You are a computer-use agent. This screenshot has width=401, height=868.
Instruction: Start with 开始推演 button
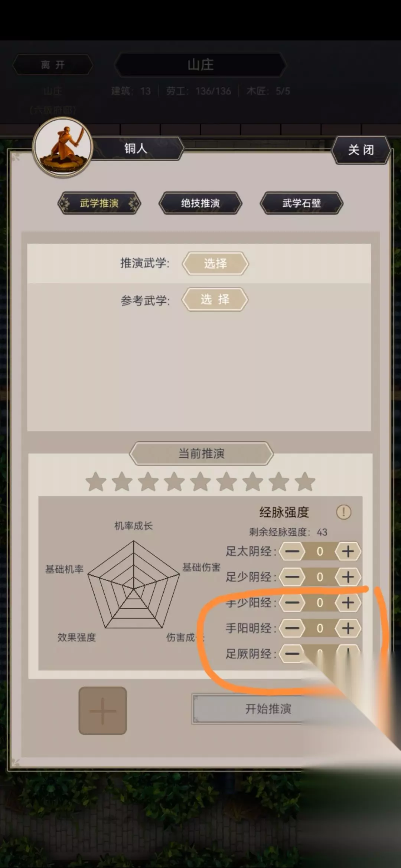268,709
